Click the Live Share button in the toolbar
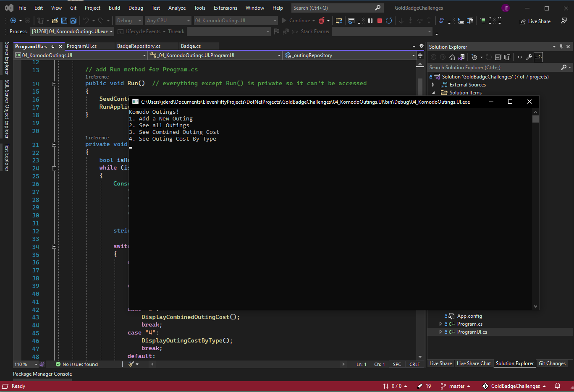 535,21
